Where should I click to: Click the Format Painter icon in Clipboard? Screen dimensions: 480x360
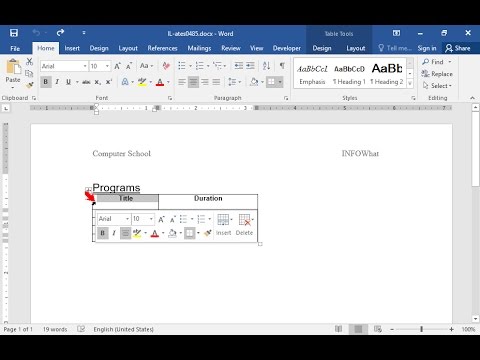29,85
